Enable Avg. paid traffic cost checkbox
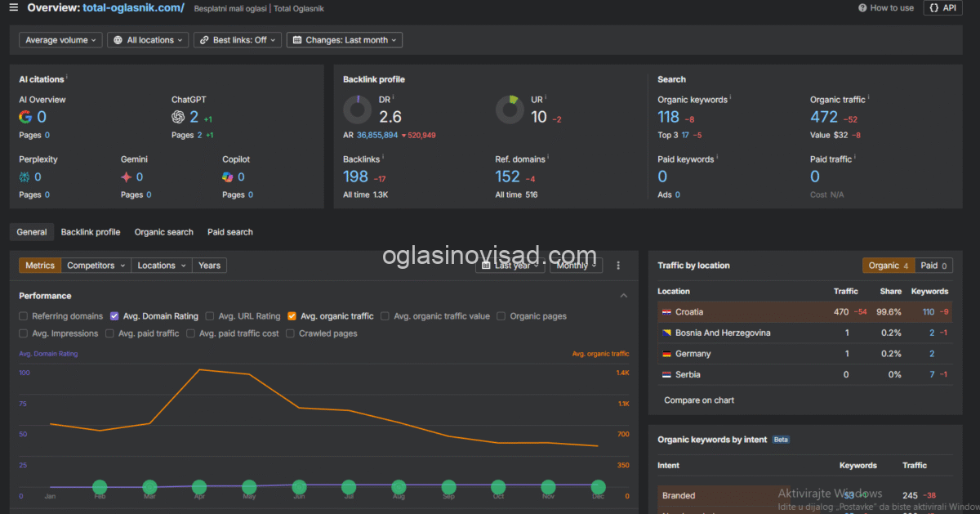The image size is (980, 514). [x=190, y=333]
